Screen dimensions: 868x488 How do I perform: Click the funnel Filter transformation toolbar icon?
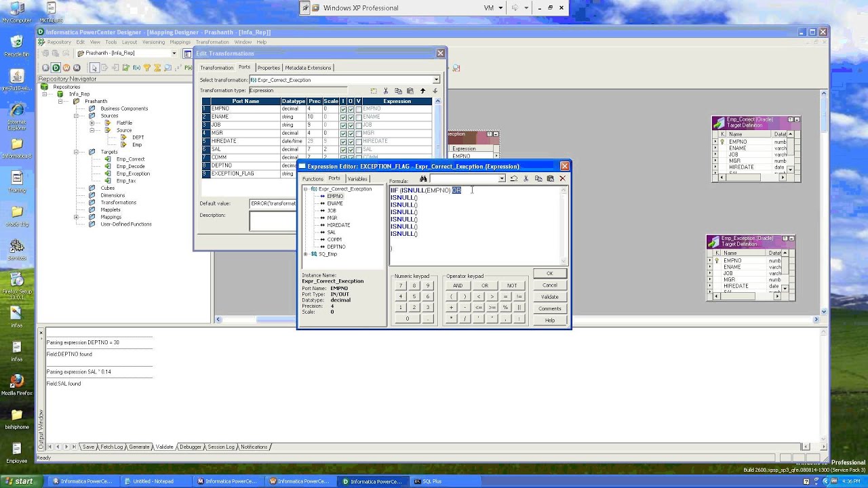(x=146, y=68)
